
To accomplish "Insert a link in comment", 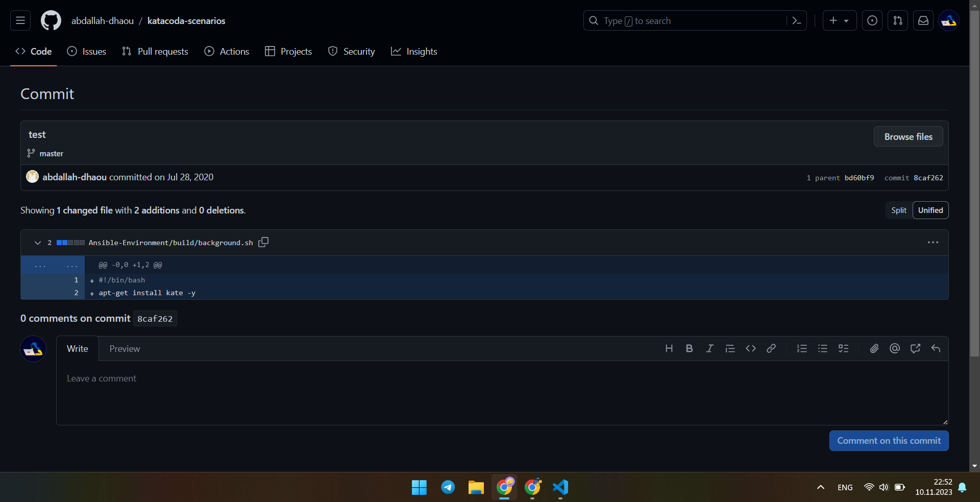I will (x=771, y=348).
